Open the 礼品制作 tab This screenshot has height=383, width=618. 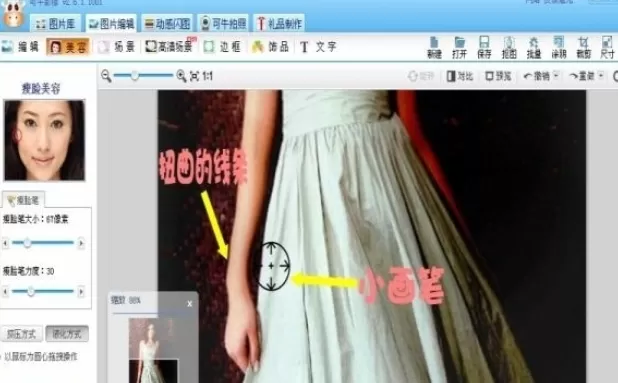(x=279, y=24)
